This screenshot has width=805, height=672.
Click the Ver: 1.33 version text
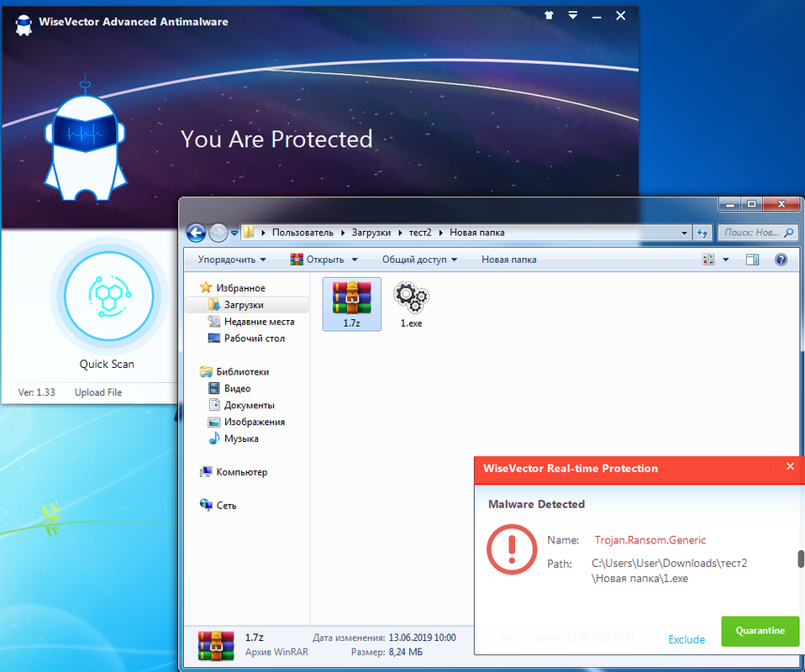[x=36, y=392]
